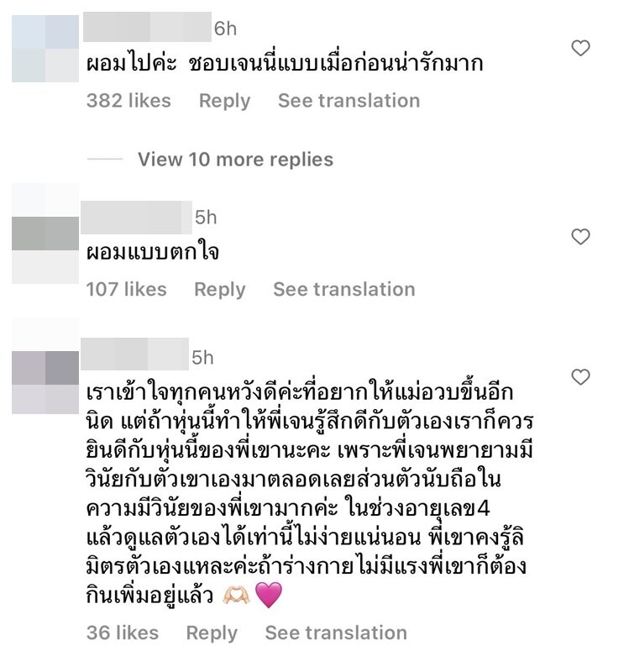See translation of the 36-likes comment
Viewport: 629px width, 672px height.
pos(336,633)
